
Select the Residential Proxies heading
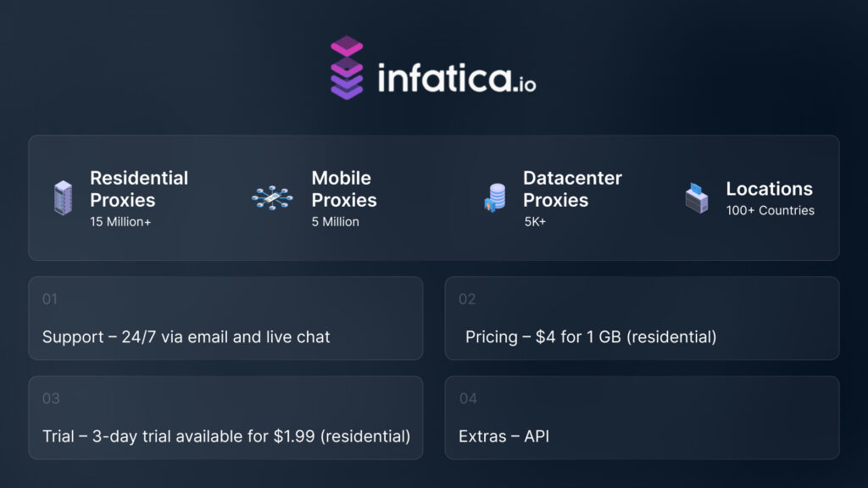(x=139, y=189)
